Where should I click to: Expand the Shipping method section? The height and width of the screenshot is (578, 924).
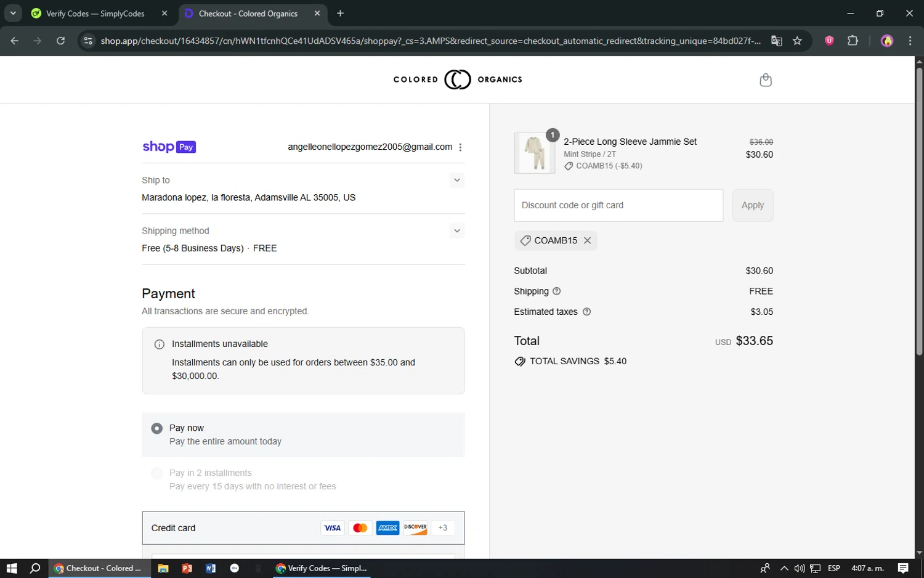click(x=457, y=231)
